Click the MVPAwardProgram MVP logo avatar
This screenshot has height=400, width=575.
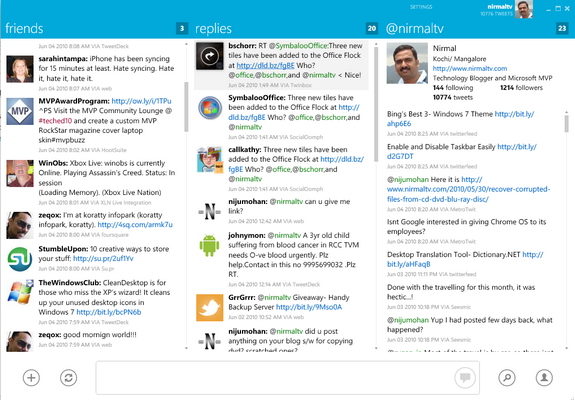(x=20, y=111)
